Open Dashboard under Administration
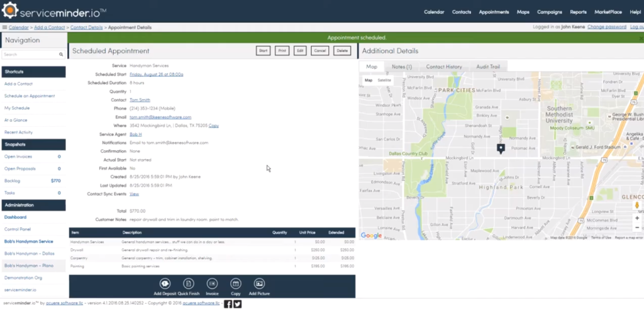Image resolution: width=644 pixels, height=313 pixels. 15,217
